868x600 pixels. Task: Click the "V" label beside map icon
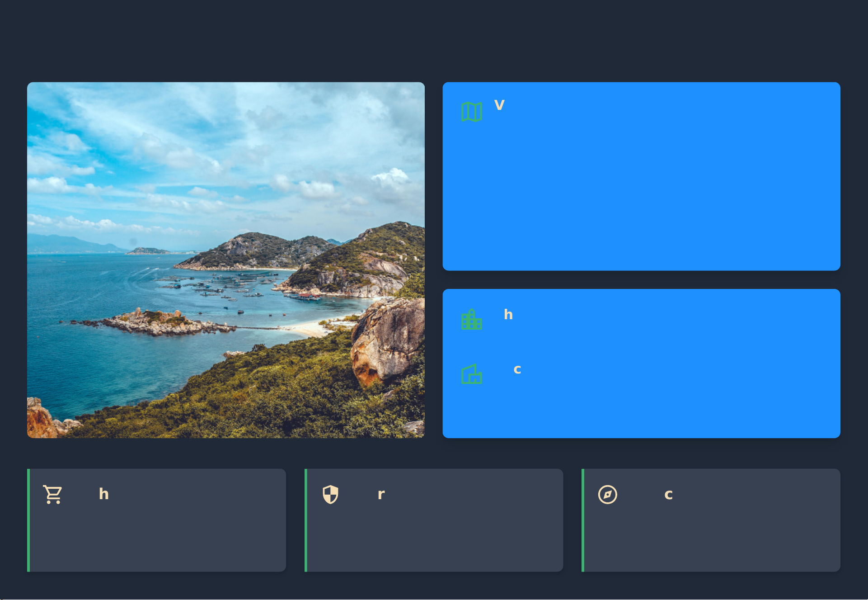pos(499,105)
